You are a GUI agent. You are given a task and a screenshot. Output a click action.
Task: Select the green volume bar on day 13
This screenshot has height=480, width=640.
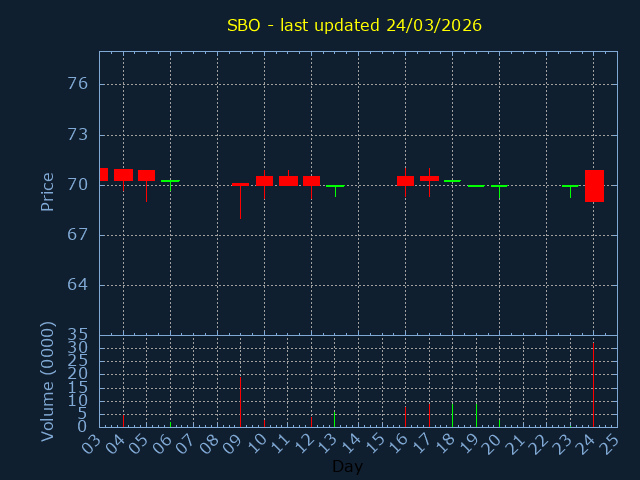pyautogui.click(x=334, y=419)
